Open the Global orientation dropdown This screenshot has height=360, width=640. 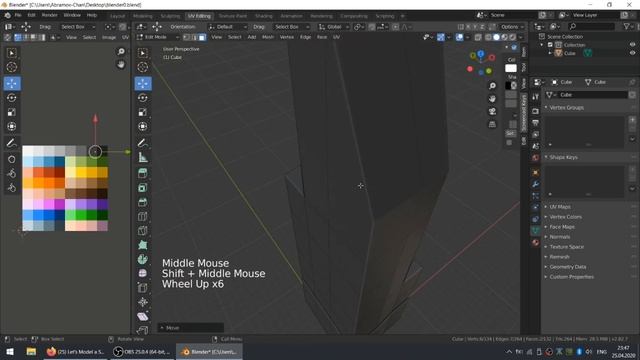point(334,27)
